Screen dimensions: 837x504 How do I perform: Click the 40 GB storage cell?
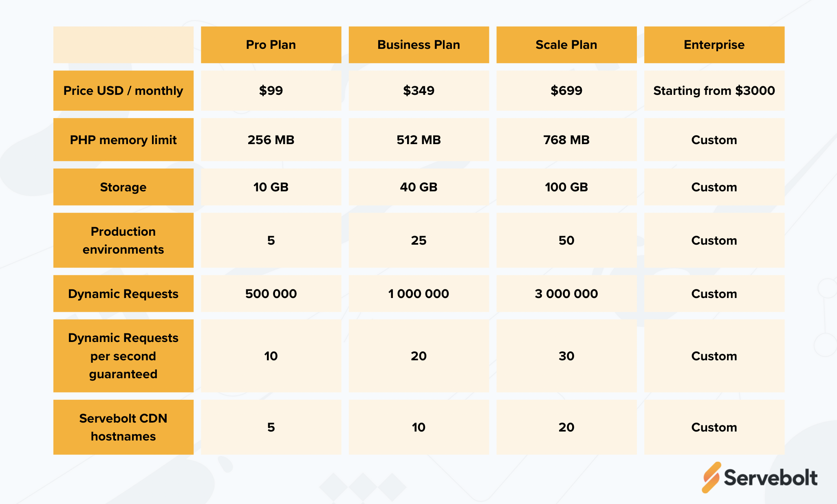coord(418,187)
